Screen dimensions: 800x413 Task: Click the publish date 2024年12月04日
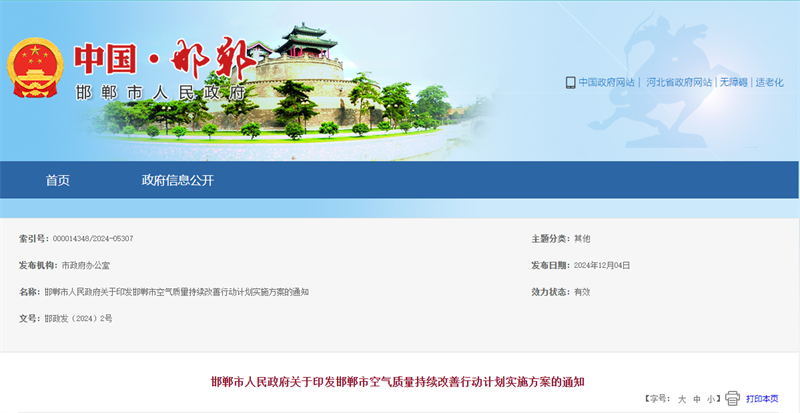602,265
